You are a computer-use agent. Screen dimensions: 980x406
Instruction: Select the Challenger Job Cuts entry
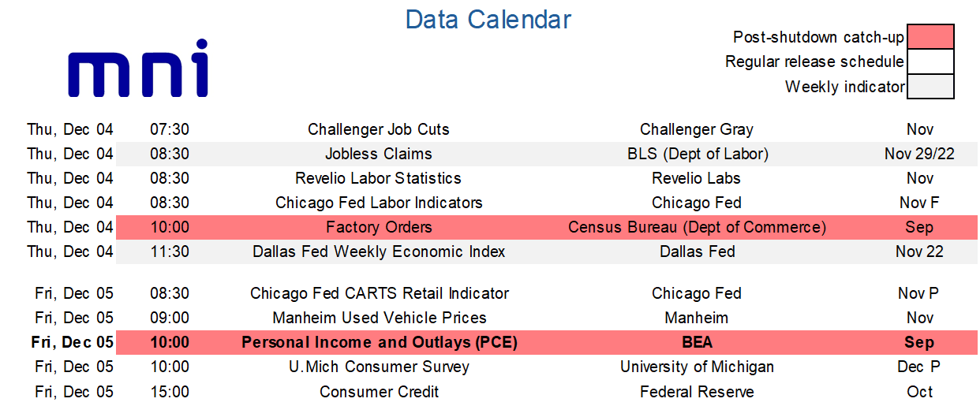click(x=379, y=129)
